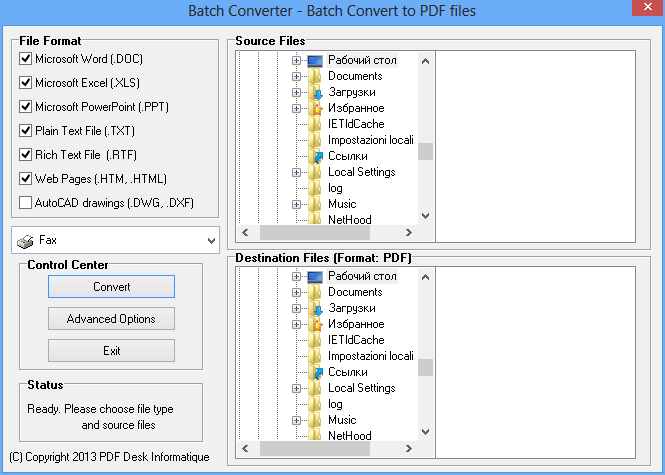Screen dimensions: 665x475
Task: Click the Ссылки folder icon in Destination Files
Action: click(316, 372)
